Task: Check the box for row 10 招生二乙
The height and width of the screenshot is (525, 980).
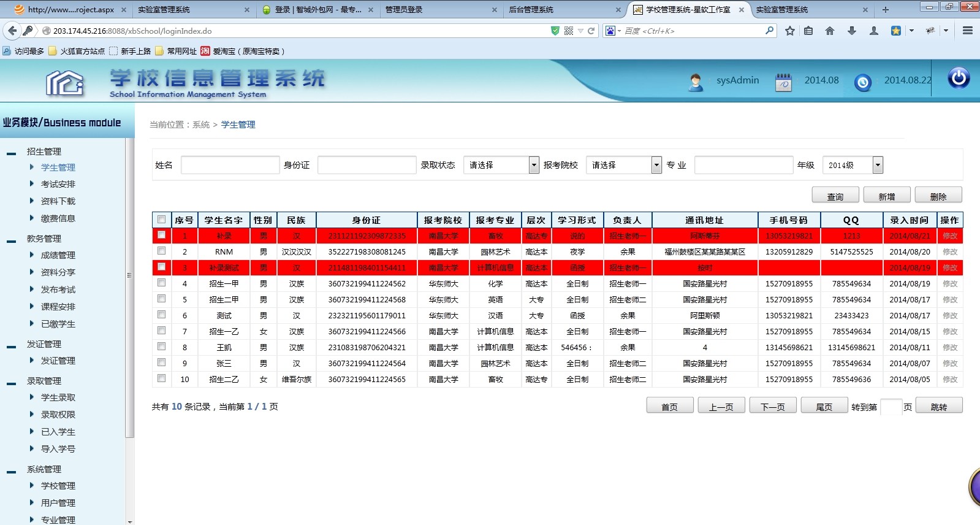Action: (161, 378)
